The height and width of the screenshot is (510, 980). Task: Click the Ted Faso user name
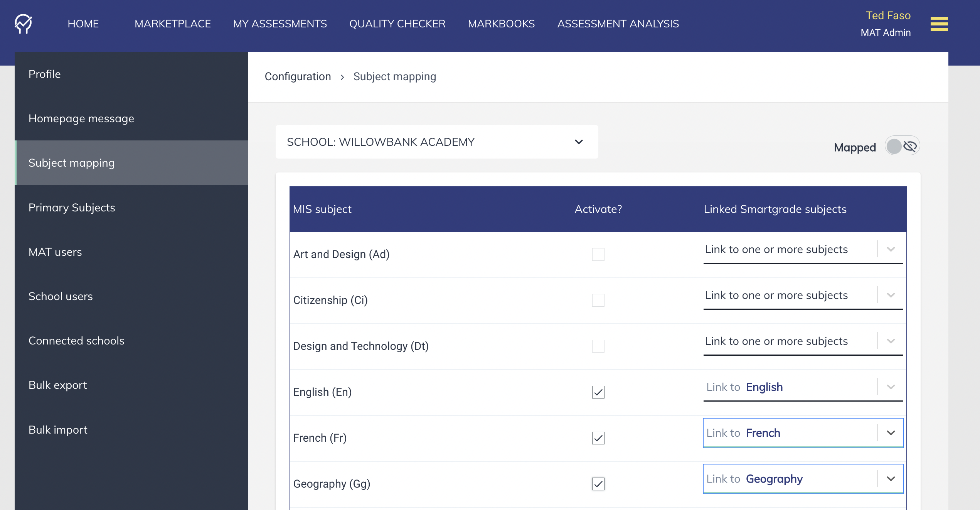888,15
